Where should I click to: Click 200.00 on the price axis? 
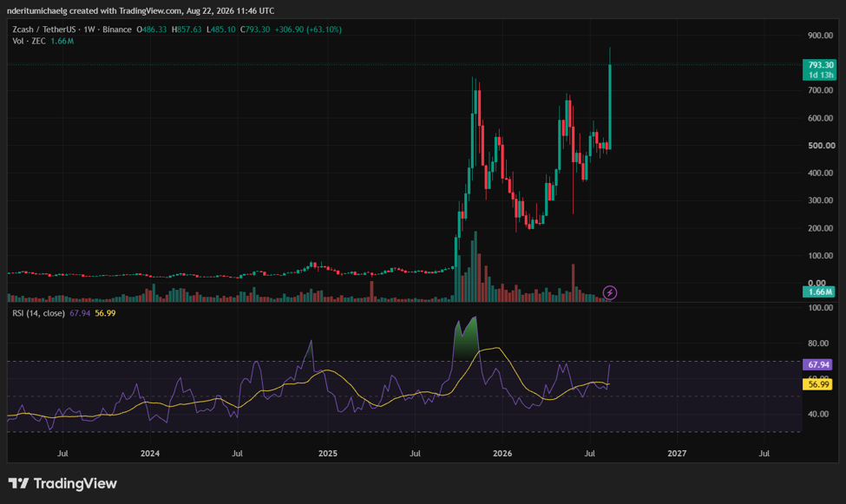pos(821,228)
